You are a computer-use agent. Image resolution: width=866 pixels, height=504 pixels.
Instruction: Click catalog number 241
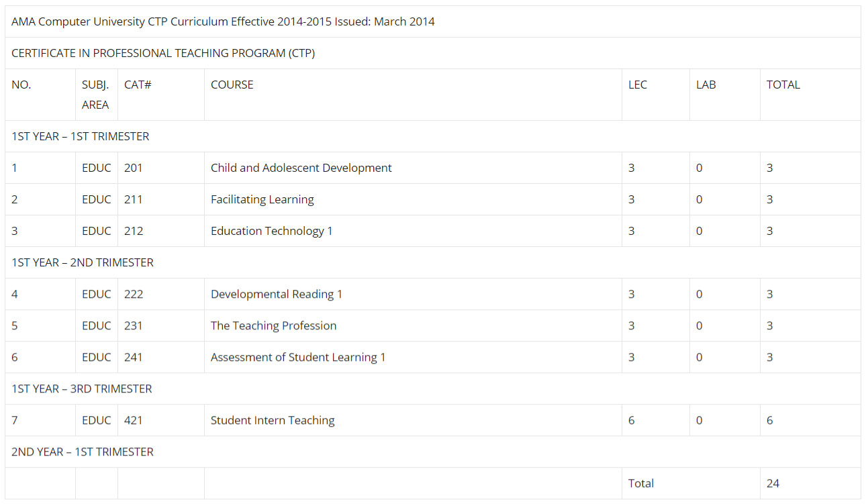coord(134,357)
